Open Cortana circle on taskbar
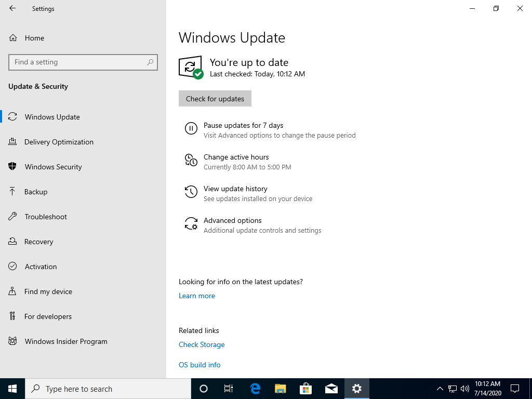 204,389
